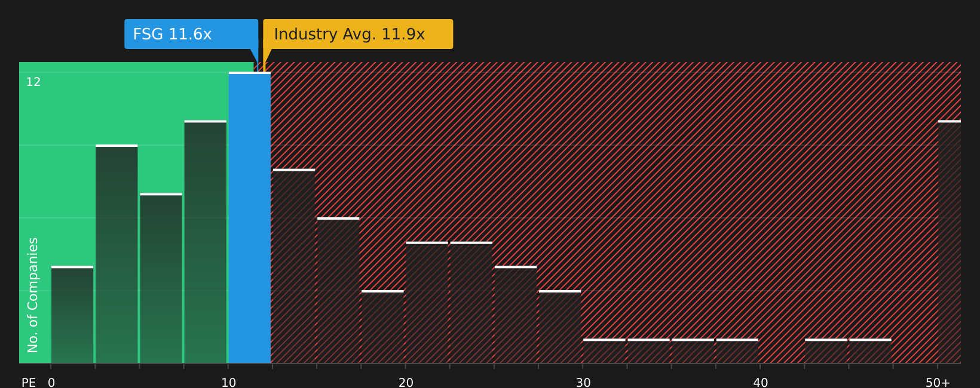Click the 40 tick label on PE axis
Viewport: 980px width, 388px height.
point(761,383)
